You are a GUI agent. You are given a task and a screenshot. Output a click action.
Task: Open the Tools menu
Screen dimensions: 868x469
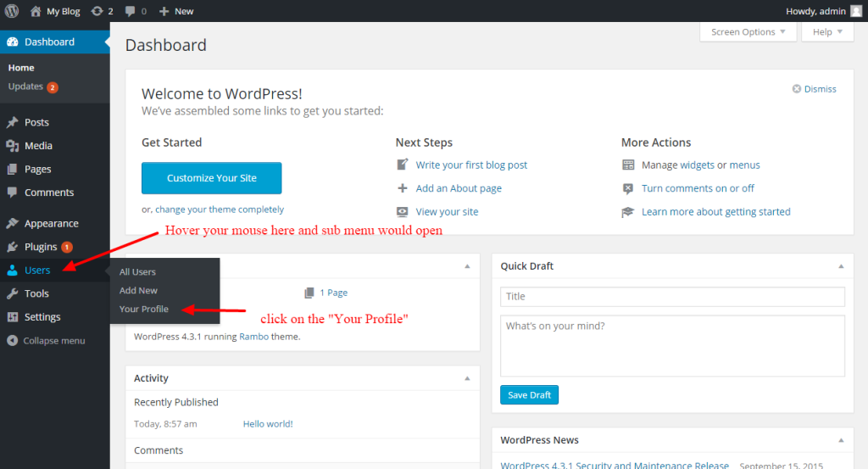(36, 293)
